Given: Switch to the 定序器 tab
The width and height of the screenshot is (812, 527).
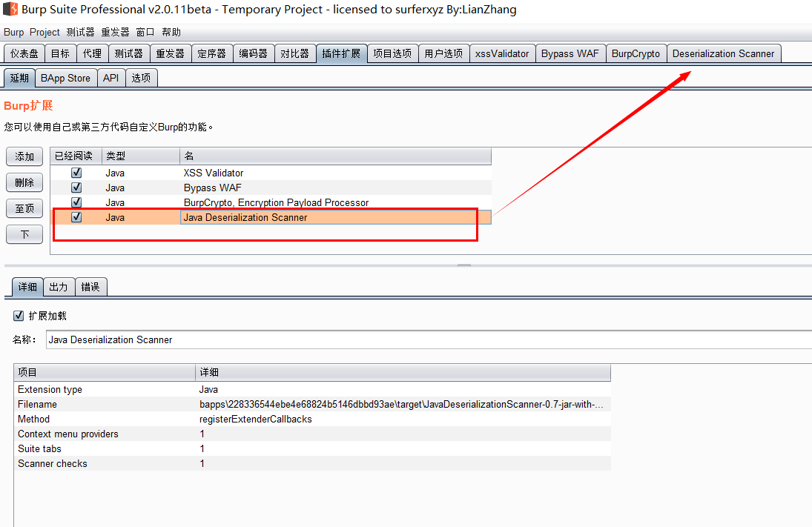Looking at the screenshot, I should 212,53.
